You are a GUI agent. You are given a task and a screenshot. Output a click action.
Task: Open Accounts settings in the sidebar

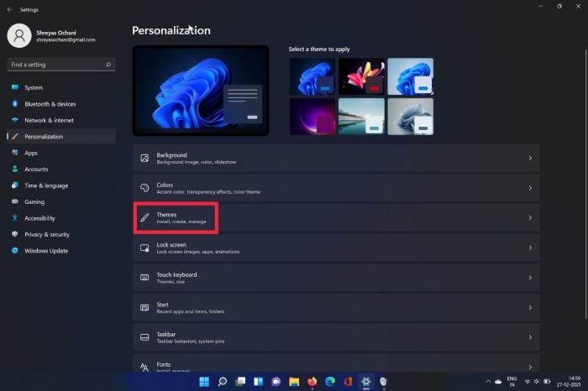click(61, 169)
